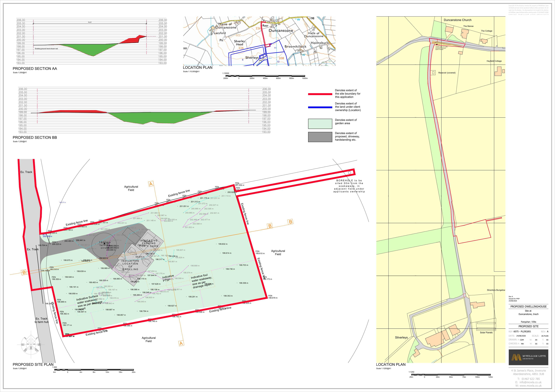The image size is (555, 392).
Task: Click the 'INDICATIVE LOCATION OF DWELLING' text
Action: click(130, 265)
